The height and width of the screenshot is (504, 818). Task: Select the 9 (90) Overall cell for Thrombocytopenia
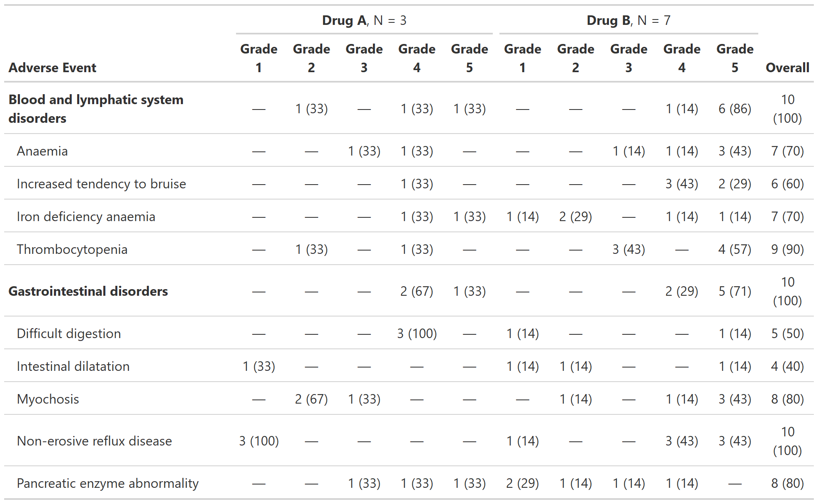point(787,249)
